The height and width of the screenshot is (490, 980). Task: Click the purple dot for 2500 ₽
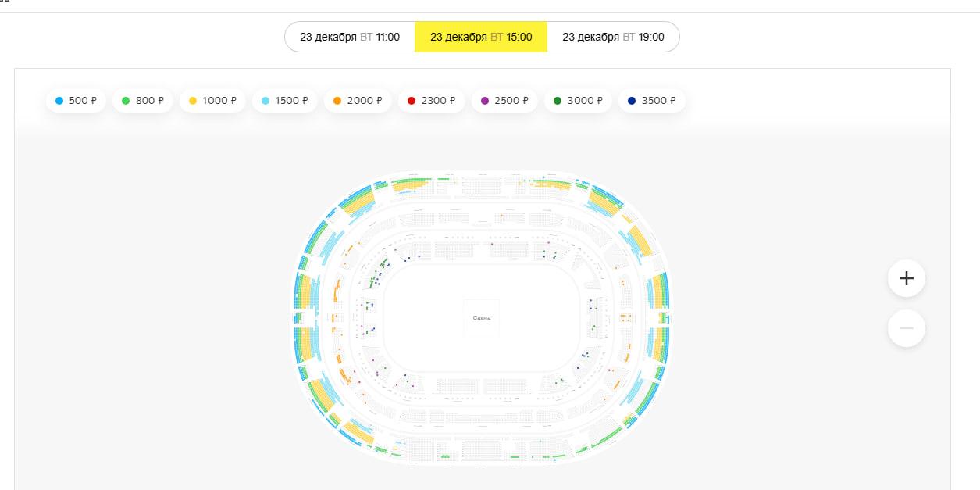tap(485, 101)
